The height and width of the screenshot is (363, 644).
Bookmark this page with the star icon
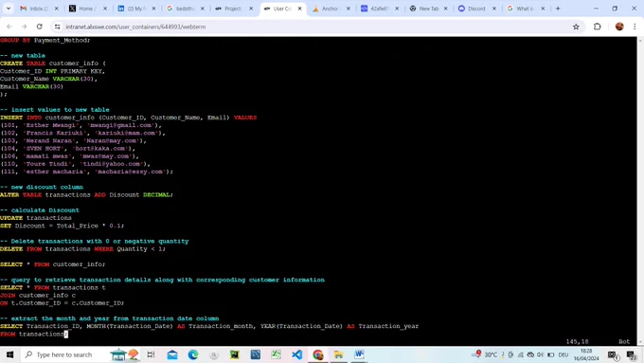[x=576, y=27]
